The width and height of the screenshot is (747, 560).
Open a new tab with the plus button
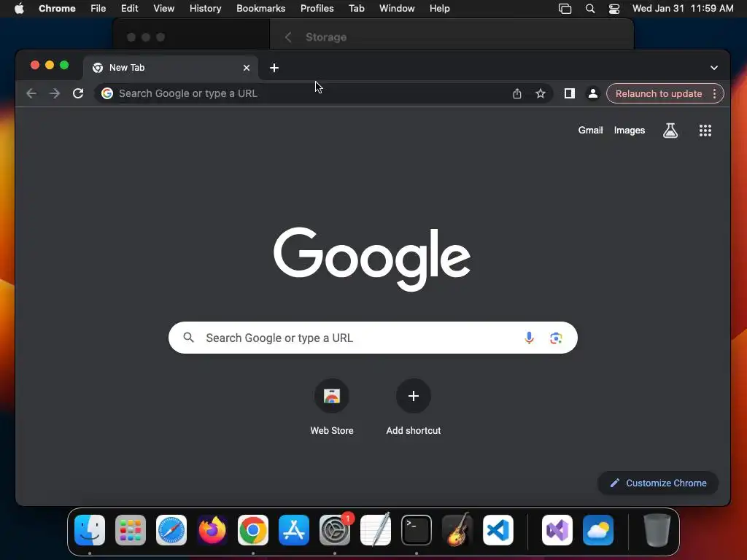(x=274, y=68)
